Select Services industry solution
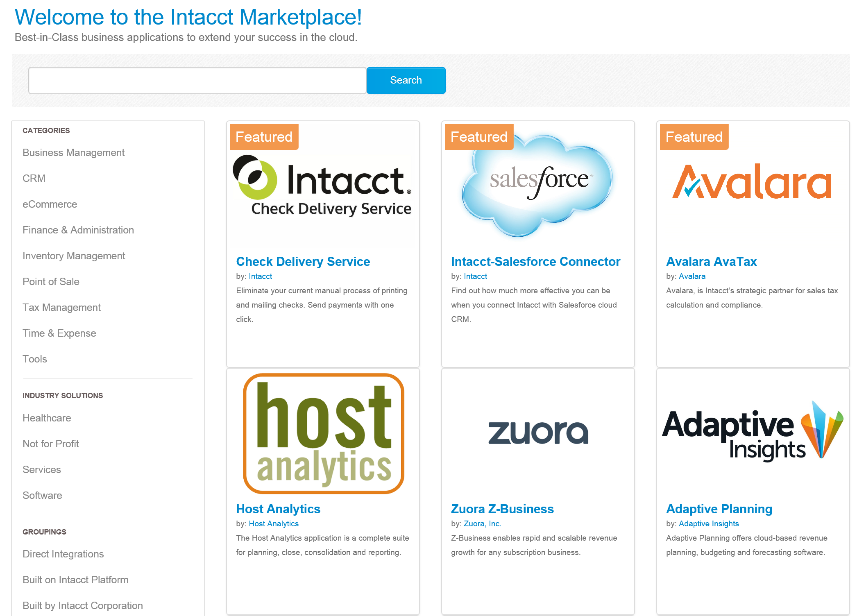The width and height of the screenshot is (857, 616). click(x=41, y=469)
